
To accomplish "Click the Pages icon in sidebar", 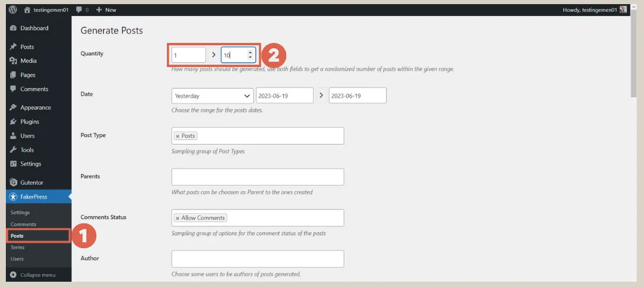I will pos(13,75).
